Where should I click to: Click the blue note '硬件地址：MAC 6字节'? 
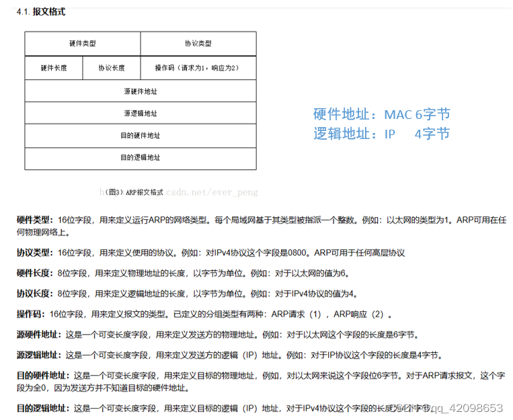click(x=381, y=114)
